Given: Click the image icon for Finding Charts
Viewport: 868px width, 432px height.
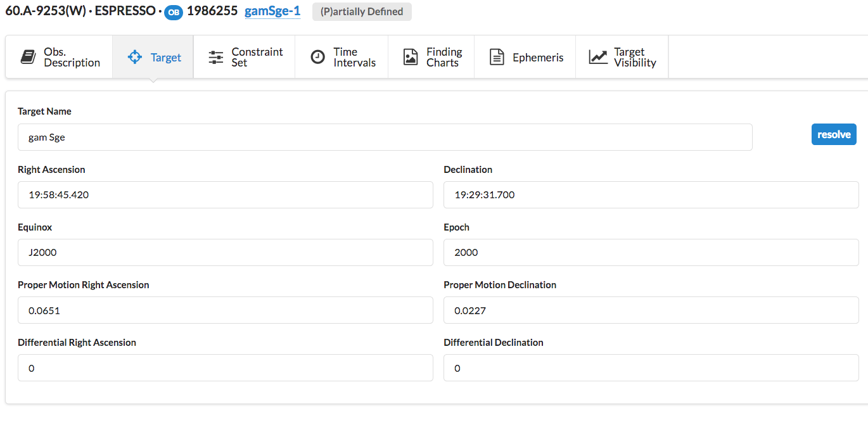Looking at the screenshot, I should click(411, 57).
